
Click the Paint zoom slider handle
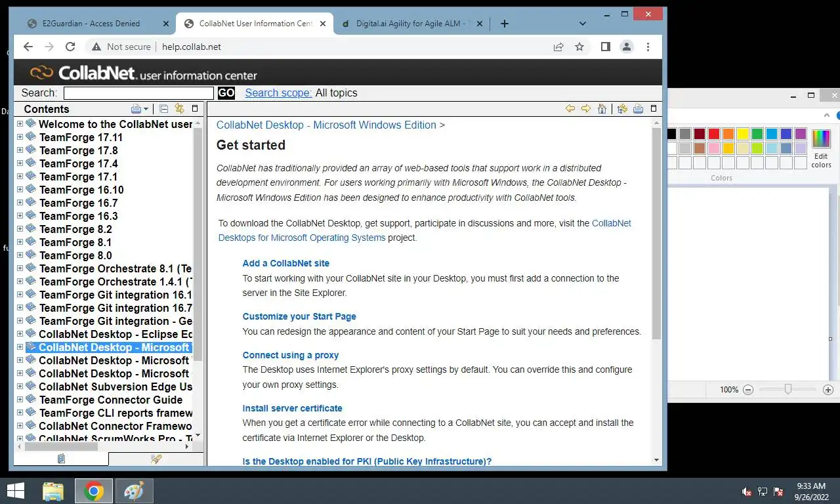tap(788, 390)
